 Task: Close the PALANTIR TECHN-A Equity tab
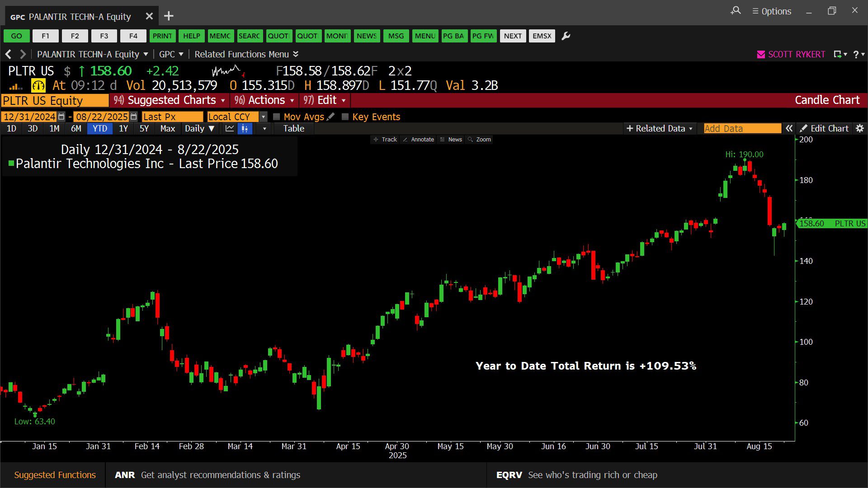(149, 16)
